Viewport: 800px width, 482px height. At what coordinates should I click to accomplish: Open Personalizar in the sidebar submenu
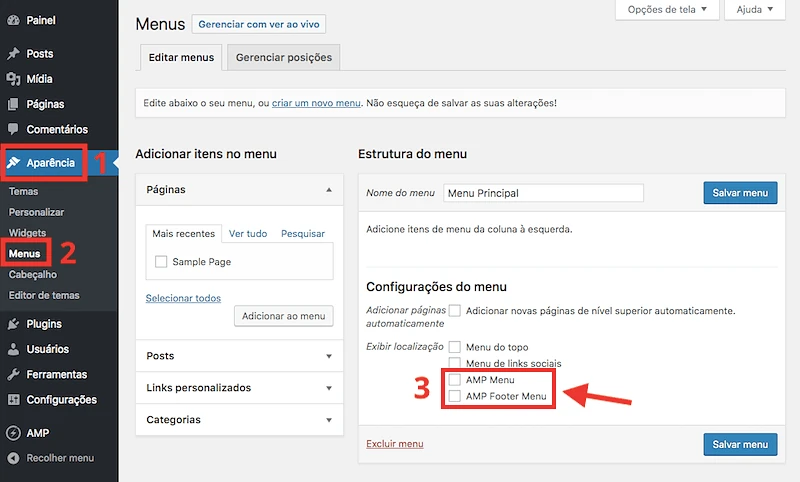click(36, 212)
